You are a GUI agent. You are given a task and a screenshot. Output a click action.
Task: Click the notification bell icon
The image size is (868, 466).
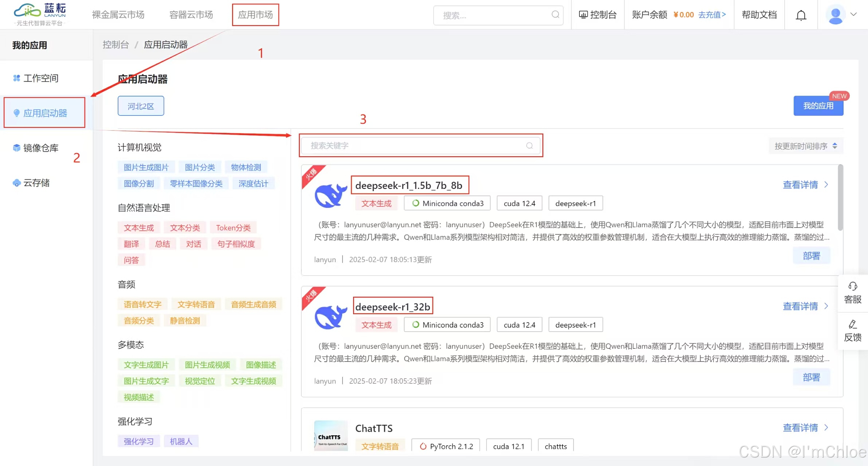click(x=801, y=15)
